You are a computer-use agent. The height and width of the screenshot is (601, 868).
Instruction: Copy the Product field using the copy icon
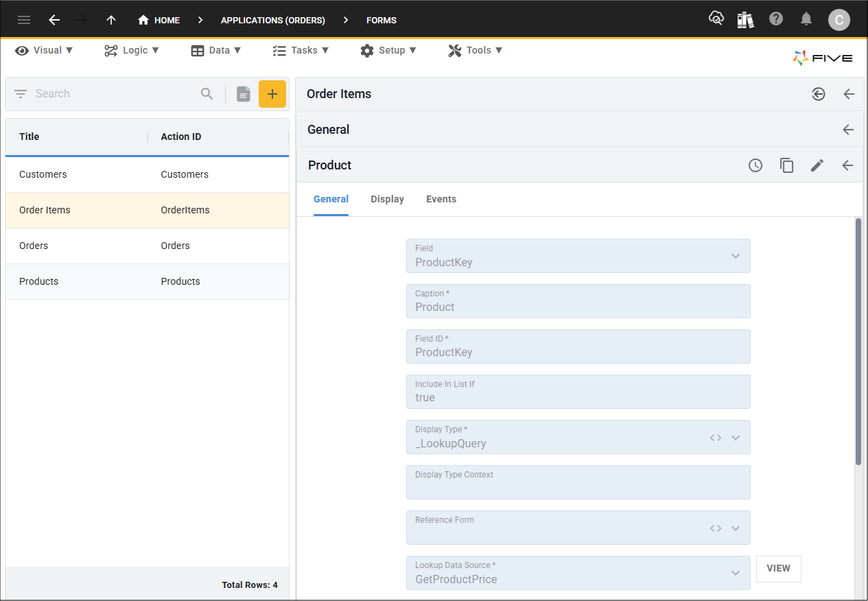pos(786,165)
